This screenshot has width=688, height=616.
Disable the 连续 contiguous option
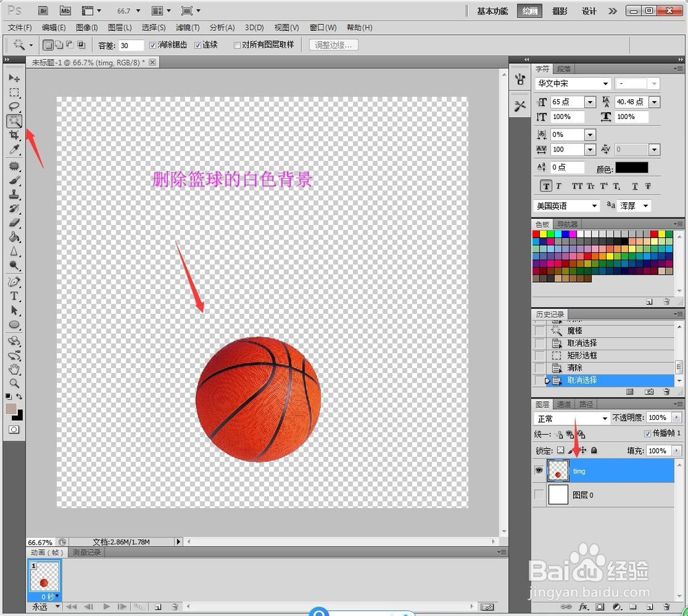pos(197,45)
